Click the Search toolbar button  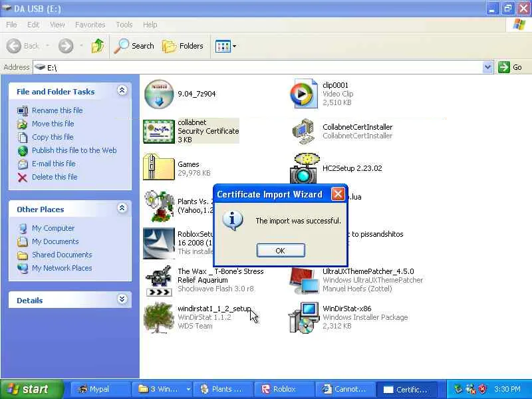pyautogui.click(x=134, y=46)
